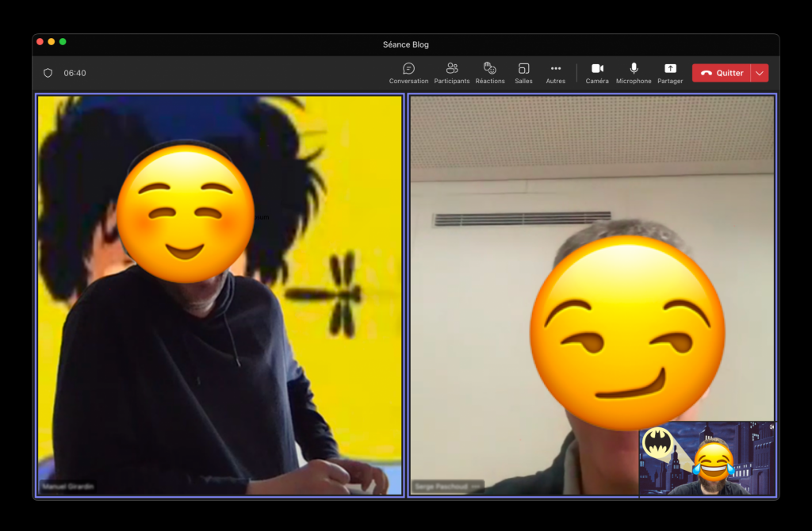Click the Séance Blog window title
The height and width of the screenshot is (531, 812).
coord(405,44)
